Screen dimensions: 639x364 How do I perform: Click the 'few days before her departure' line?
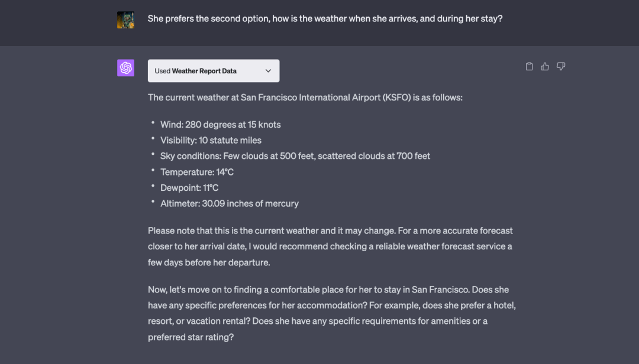[209, 262]
